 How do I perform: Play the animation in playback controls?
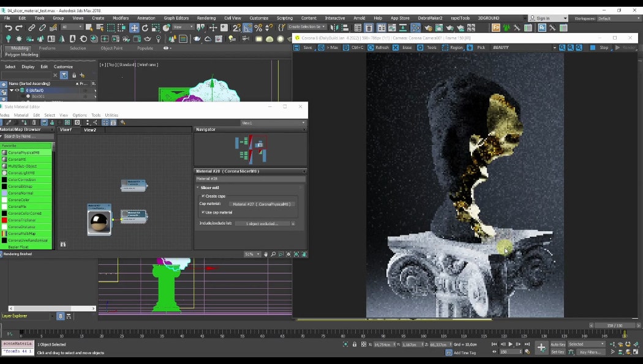click(511, 344)
